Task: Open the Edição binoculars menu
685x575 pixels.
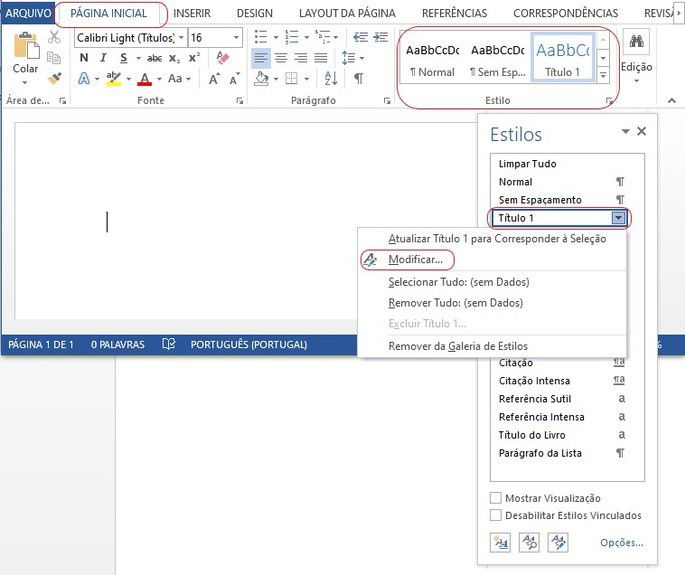Action: point(637,56)
